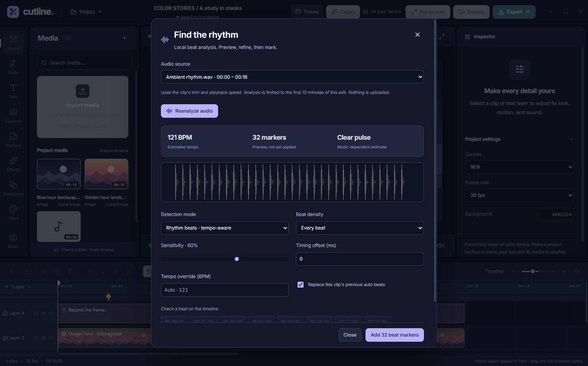Click the Export button in top bar
This screenshot has height=366, width=588.
click(x=514, y=12)
